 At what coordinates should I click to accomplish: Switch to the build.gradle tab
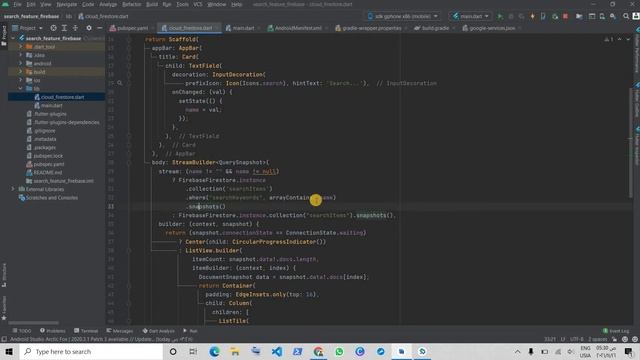(x=432, y=28)
